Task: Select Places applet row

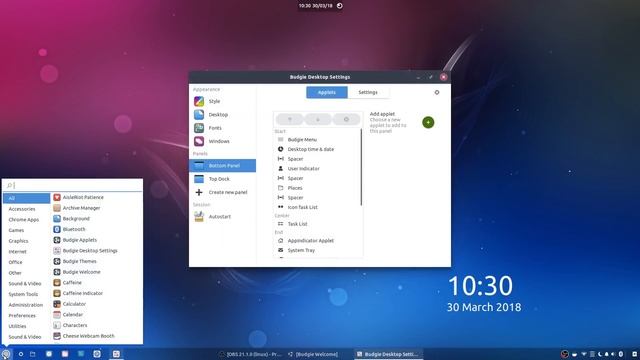Action: coord(317,188)
